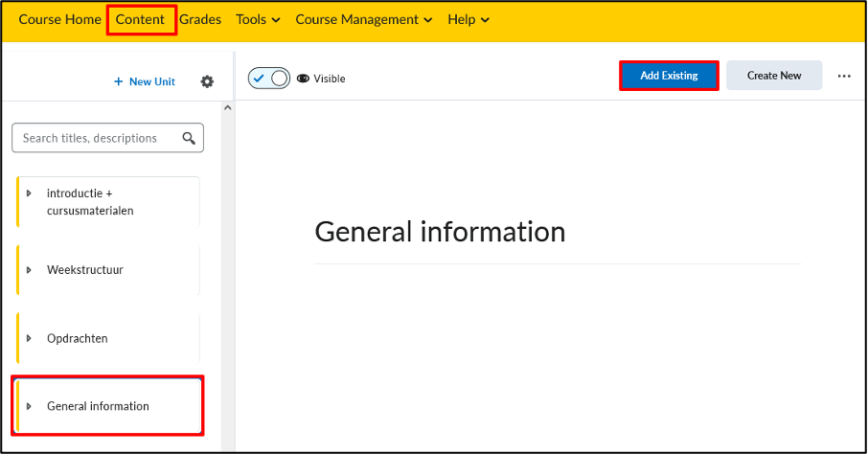Click the plus icon for New Unit
The height and width of the screenshot is (454, 868).
(118, 81)
